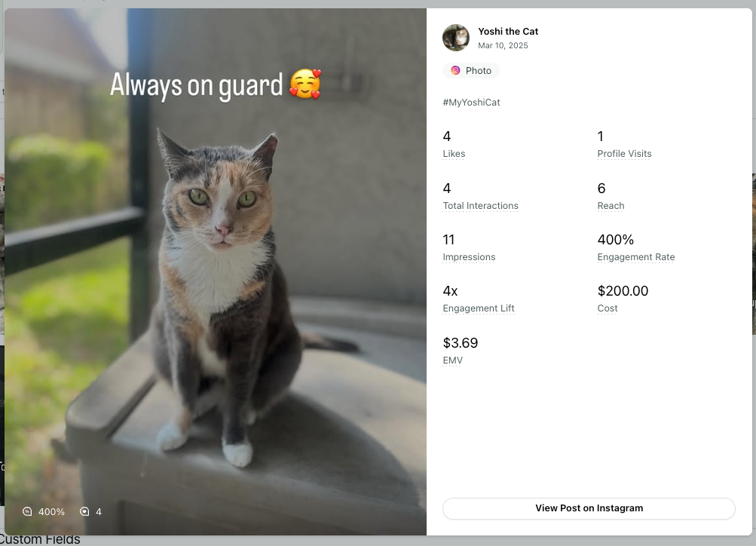Click the Profile Visits metric label
Image resolution: width=756 pixels, height=546 pixels.
click(x=624, y=153)
